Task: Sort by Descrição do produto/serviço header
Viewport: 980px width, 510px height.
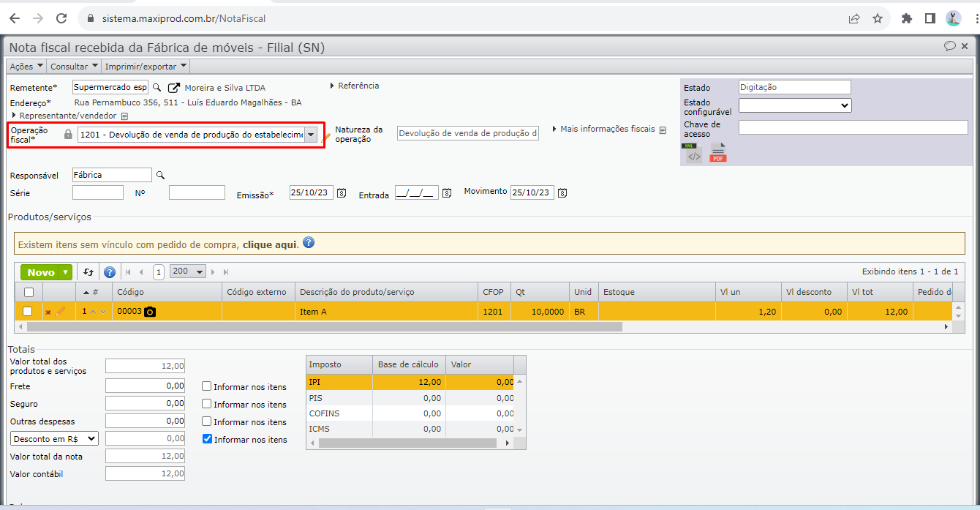Action: click(387, 292)
